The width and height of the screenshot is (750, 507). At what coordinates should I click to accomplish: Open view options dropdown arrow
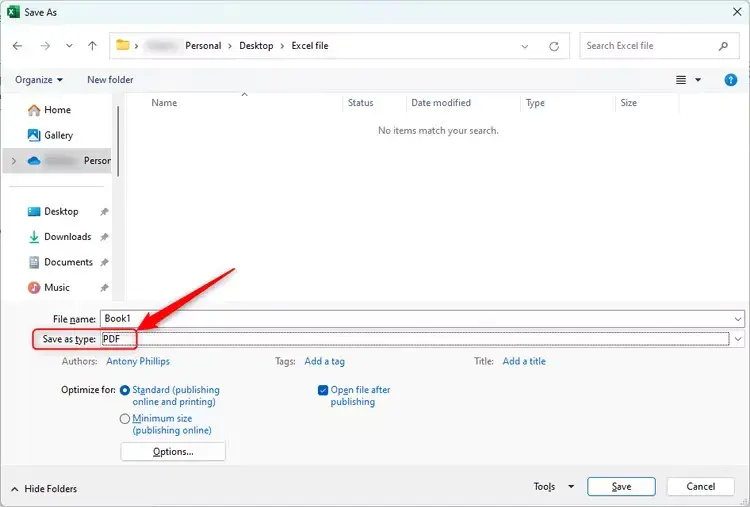point(698,80)
